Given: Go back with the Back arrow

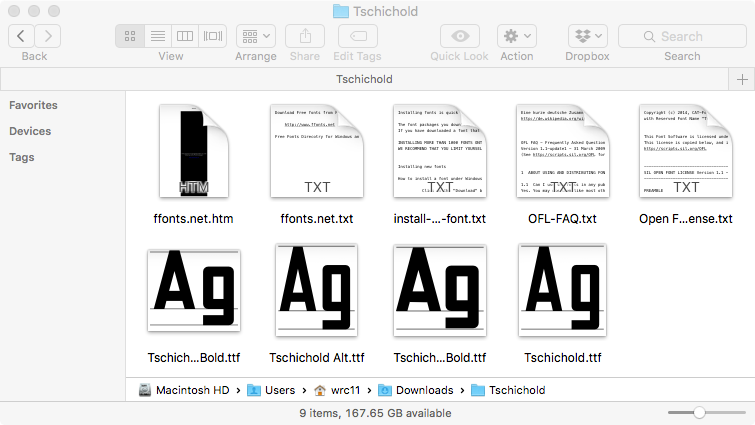Looking at the screenshot, I should [21, 36].
